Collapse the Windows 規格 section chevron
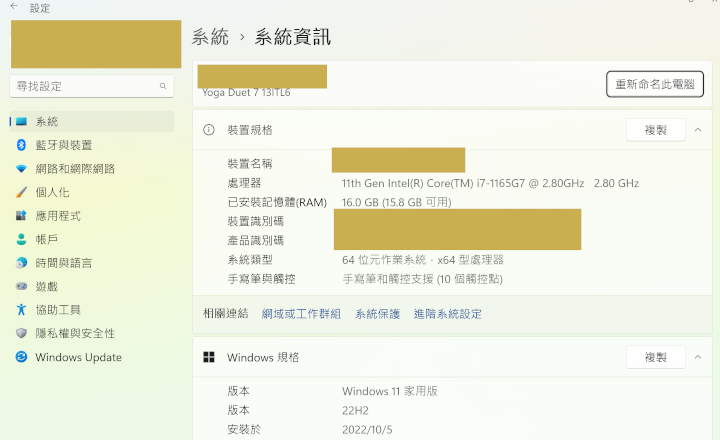Viewport: 720px width, 440px height. point(698,357)
